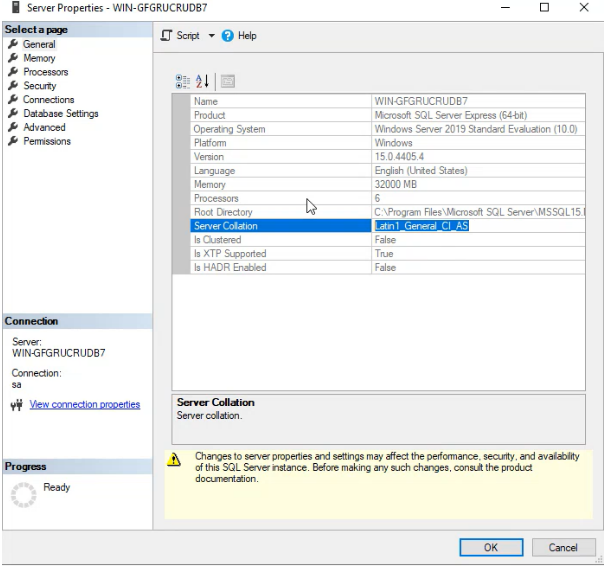The height and width of the screenshot is (568, 606).
Task: Click the blue Help question icon
Action: (x=228, y=36)
